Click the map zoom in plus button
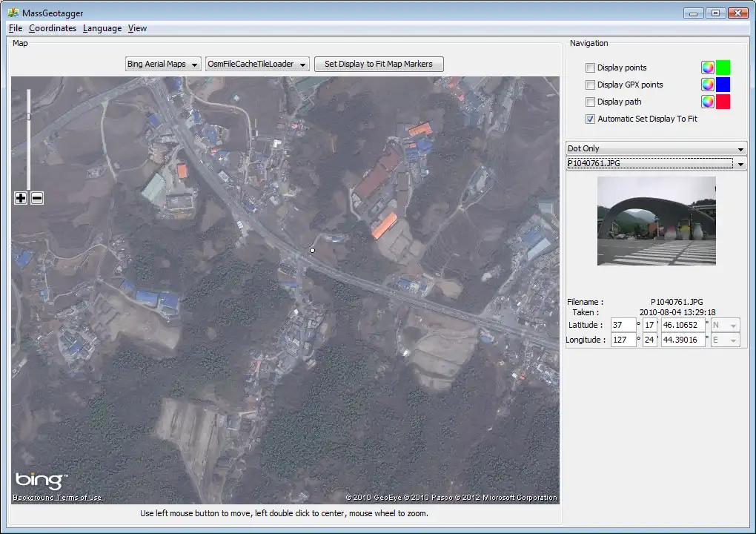Screen dimensions: 756x534 tap(21, 198)
